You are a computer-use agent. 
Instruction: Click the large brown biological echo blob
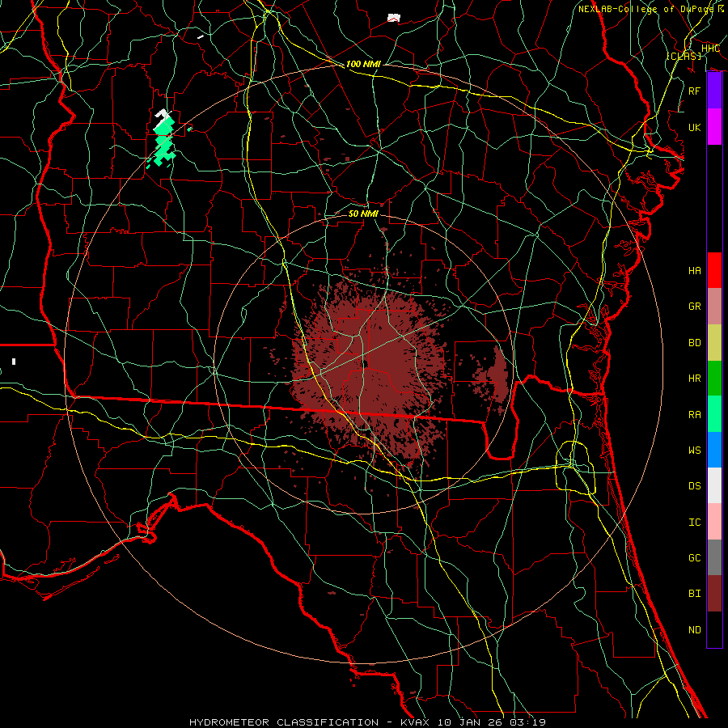(369, 371)
